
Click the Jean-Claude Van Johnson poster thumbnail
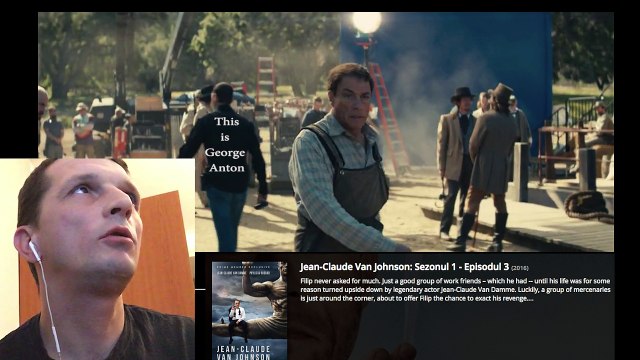click(249, 311)
